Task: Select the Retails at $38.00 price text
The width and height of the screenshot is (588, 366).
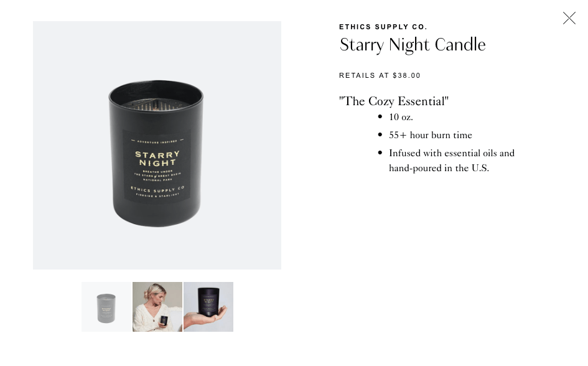Action: [380, 75]
